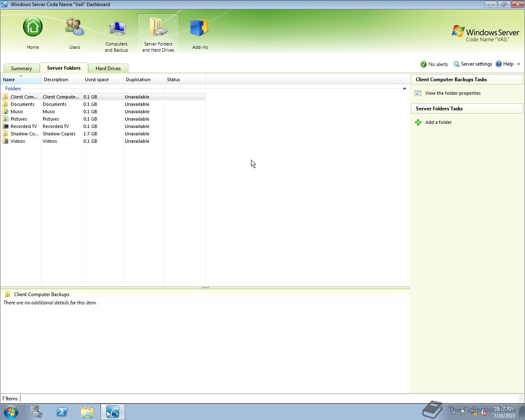Click Unavailable duplication for Videos
This screenshot has height=420, width=525.
click(137, 141)
